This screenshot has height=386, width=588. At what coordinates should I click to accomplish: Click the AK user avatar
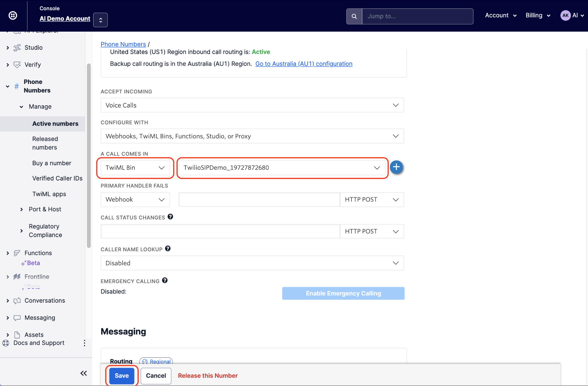pyautogui.click(x=565, y=16)
